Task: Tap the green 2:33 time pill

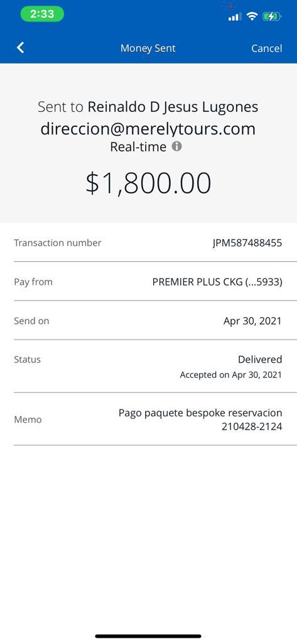Action: (x=42, y=14)
